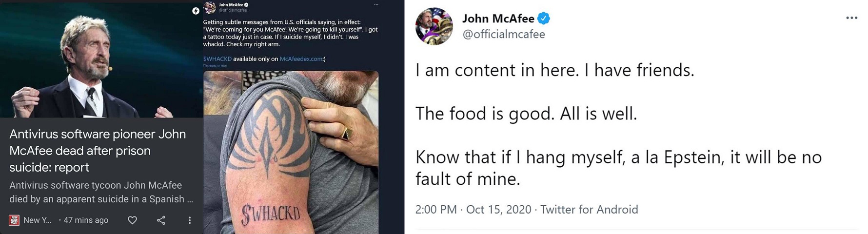Share the McAfee news article
This screenshot has height=234, width=868.
click(x=161, y=220)
